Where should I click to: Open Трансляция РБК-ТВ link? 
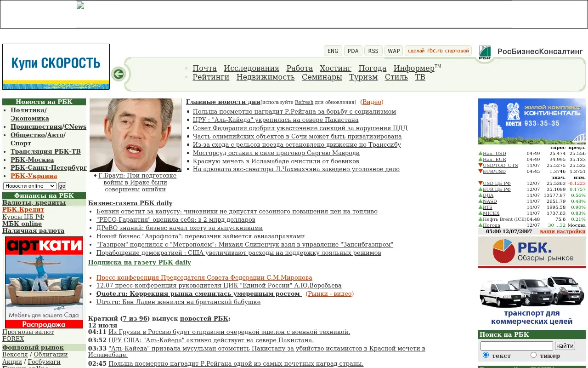click(45, 151)
